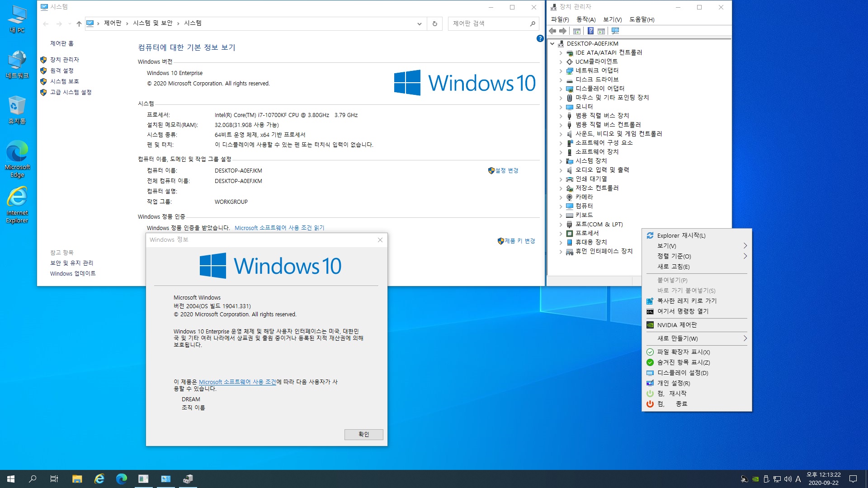Open 파일(F) menu in Device Manager

pyautogui.click(x=560, y=19)
